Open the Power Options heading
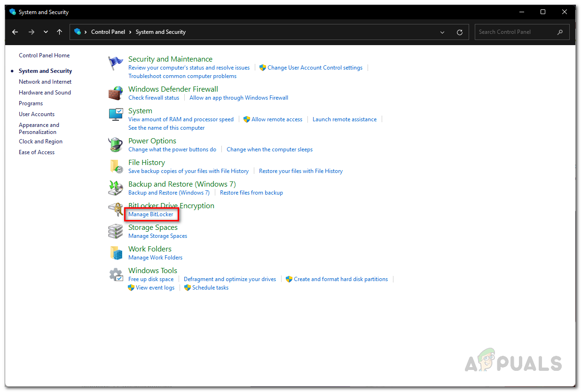Screen dimensions: 581x392 point(152,141)
